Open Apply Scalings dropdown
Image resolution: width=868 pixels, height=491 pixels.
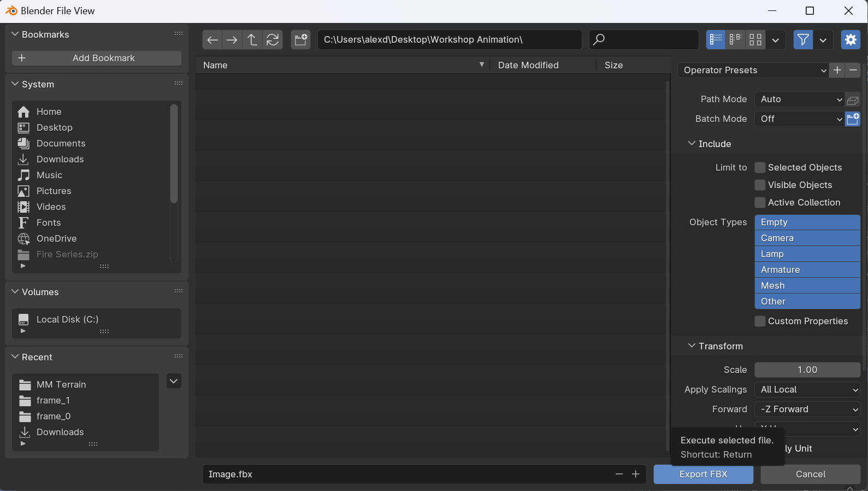pos(807,389)
